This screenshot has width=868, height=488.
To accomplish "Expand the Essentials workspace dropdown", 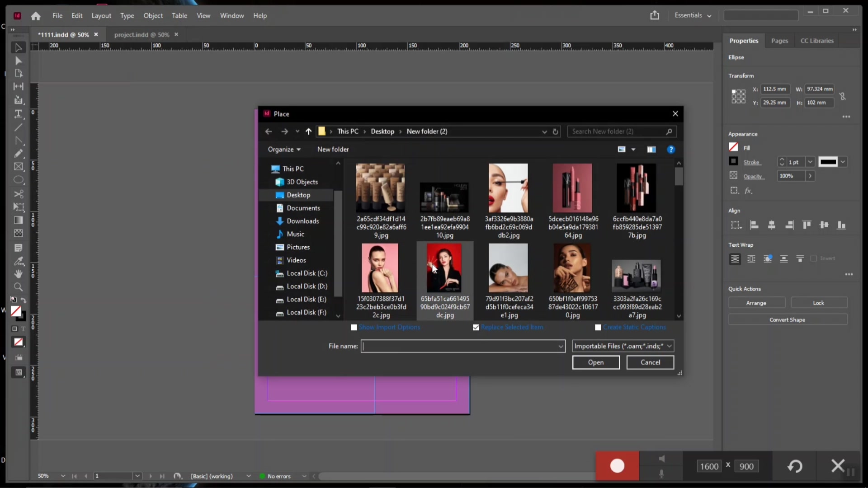I will coord(693,15).
